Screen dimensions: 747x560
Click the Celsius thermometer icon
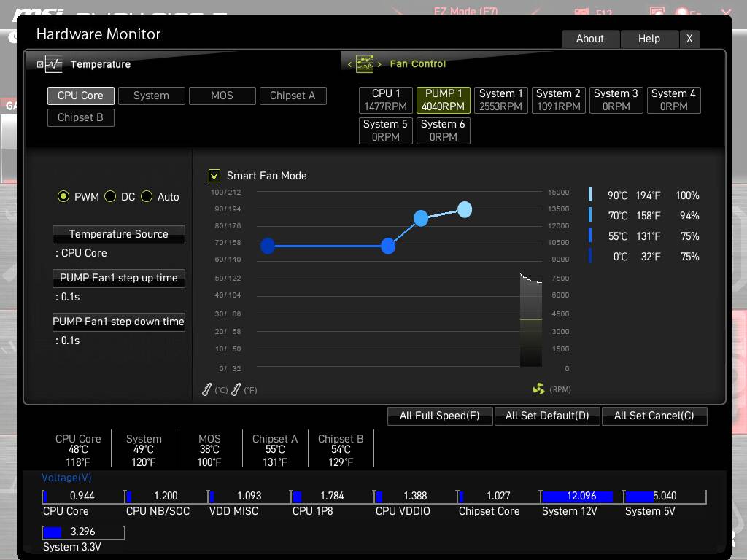pyautogui.click(x=207, y=390)
